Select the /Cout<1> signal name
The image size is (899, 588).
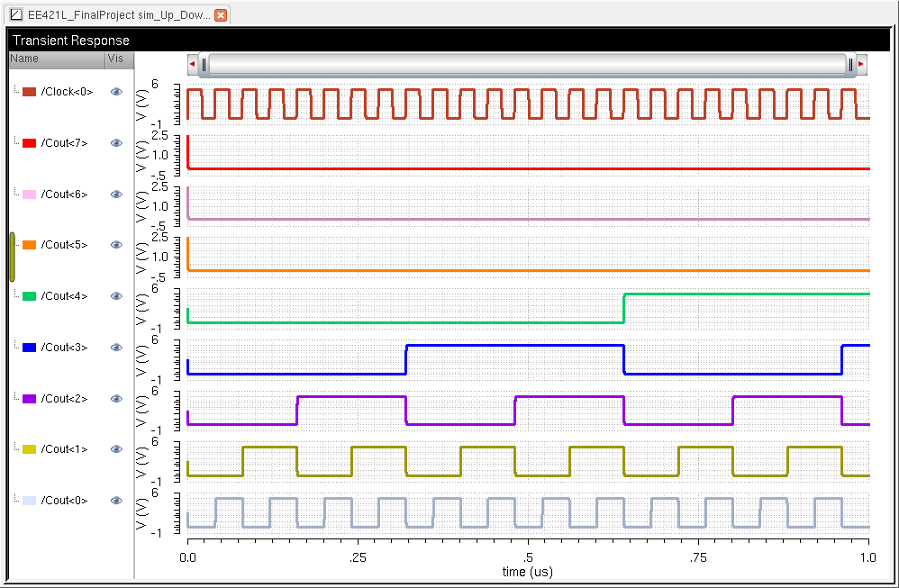coord(64,449)
